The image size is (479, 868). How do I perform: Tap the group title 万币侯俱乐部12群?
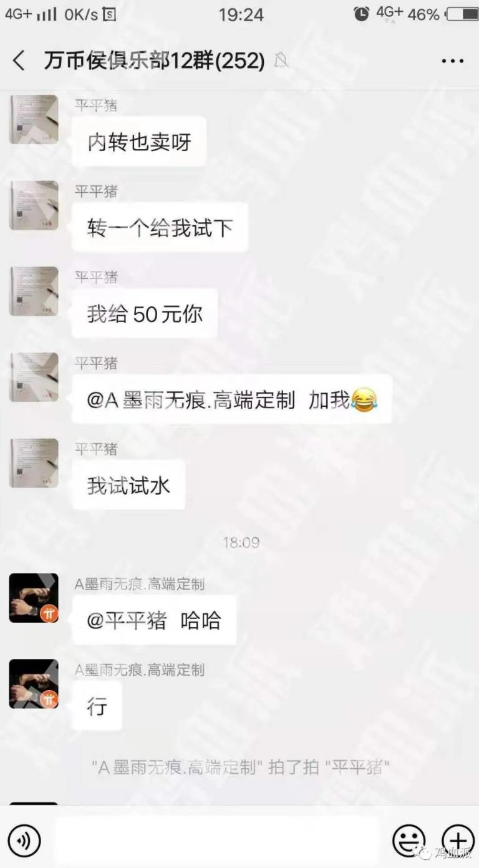pyautogui.click(x=155, y=61)
